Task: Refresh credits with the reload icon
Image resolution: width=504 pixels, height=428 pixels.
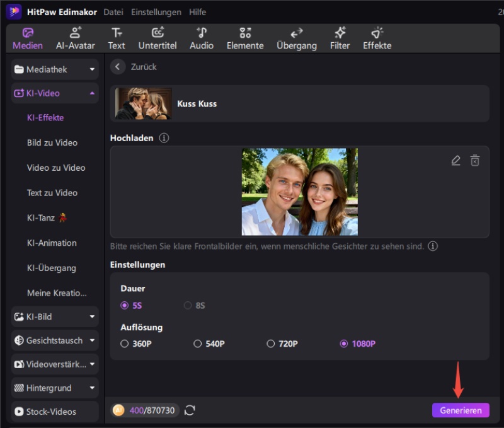Action: coord(190,410)
